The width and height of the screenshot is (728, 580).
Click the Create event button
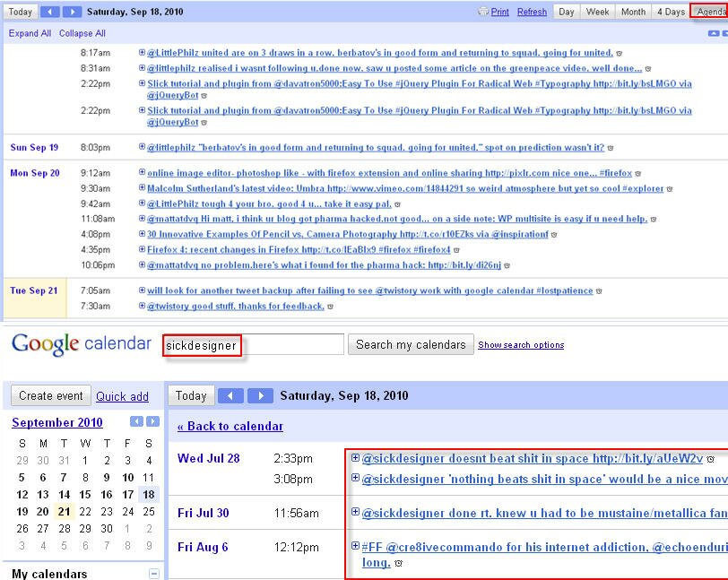click(50, 395)
